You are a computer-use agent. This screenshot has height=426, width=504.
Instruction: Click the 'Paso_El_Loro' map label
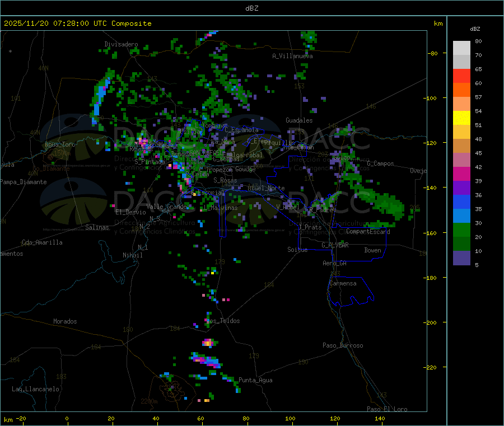[388, 409]
